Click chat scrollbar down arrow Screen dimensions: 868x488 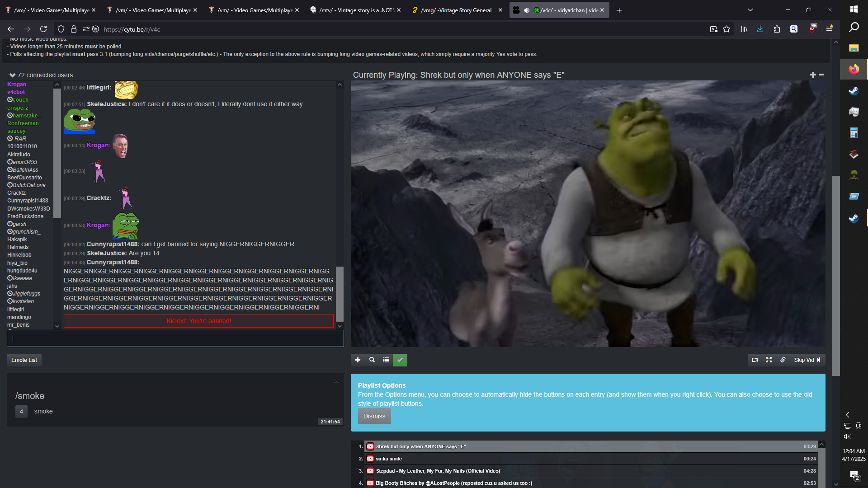tap(340, 326)
